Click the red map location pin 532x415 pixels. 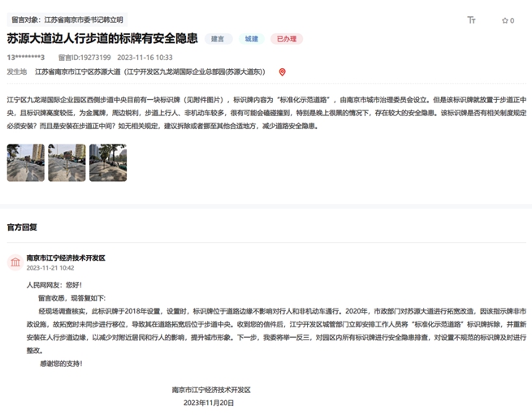(282, 72)
